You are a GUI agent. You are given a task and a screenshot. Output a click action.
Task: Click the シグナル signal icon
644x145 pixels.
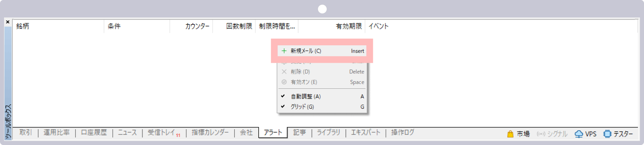point(541,134)
